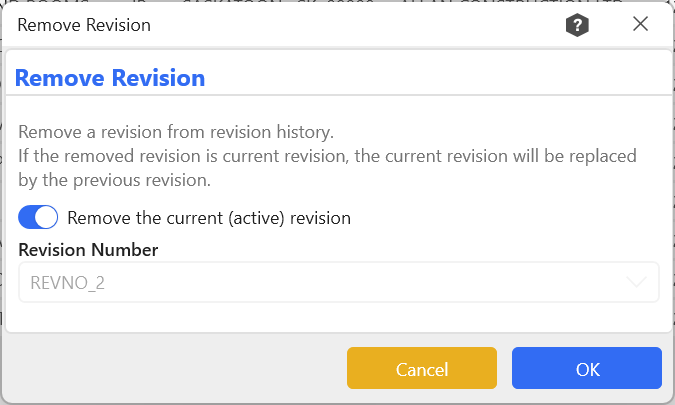
Task: Click the white knob of the toggle switch
Action: pos(47,217)
